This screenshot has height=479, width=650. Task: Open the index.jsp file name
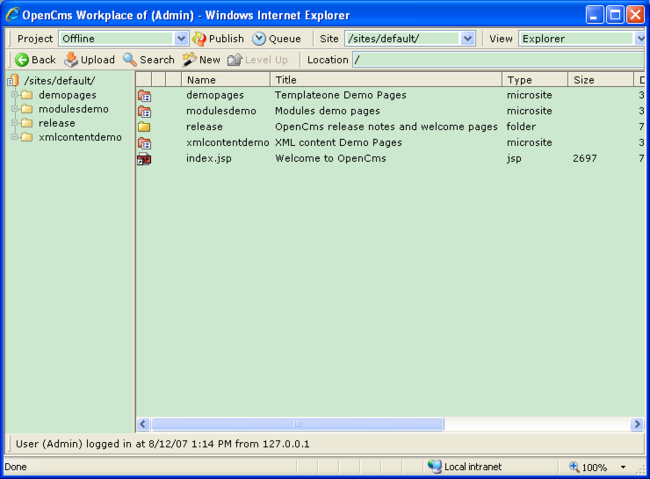click(x=209, y=159)
